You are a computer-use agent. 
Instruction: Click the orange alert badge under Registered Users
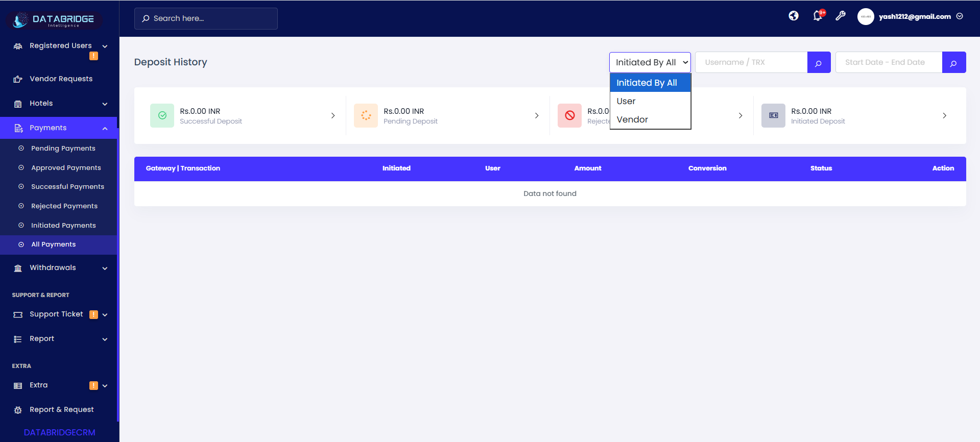coord(93,56)
